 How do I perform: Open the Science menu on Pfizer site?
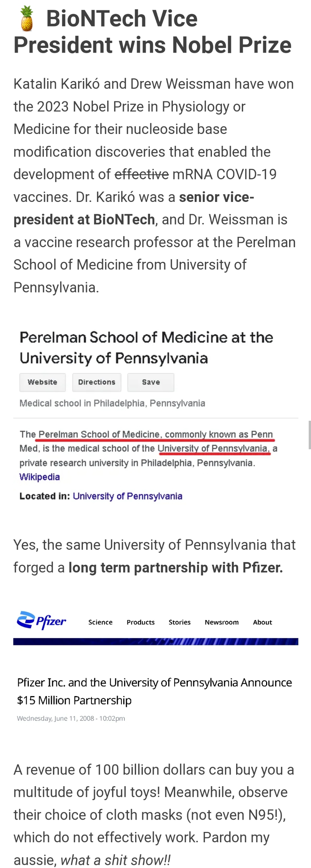tap(101, 622)
